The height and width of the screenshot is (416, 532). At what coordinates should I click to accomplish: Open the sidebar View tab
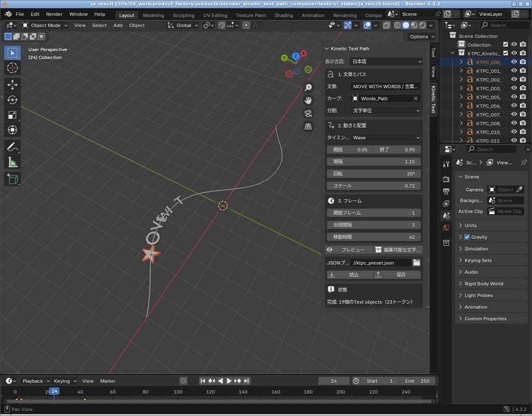click(433, 72)
